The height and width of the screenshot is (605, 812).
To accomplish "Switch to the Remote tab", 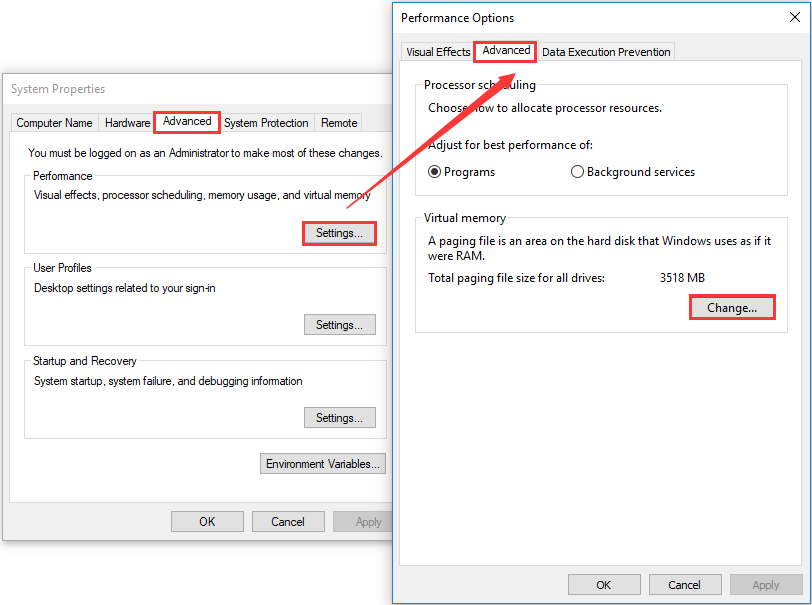I will tap(338, 122).
